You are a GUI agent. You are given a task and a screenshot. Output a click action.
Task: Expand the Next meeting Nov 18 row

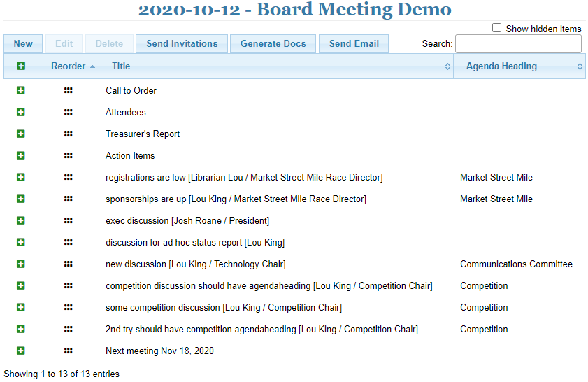(20, 351)
